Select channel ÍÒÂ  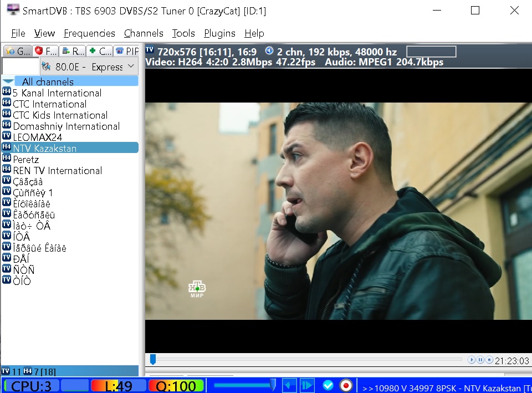pos(22,237)
